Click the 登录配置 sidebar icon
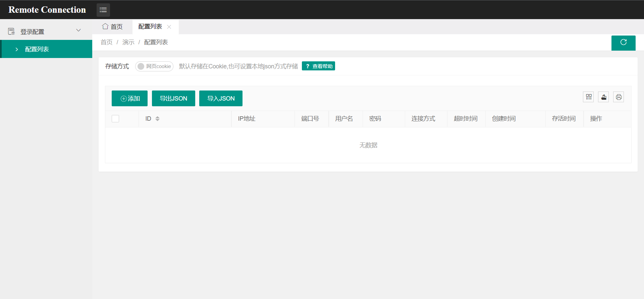 11,32
